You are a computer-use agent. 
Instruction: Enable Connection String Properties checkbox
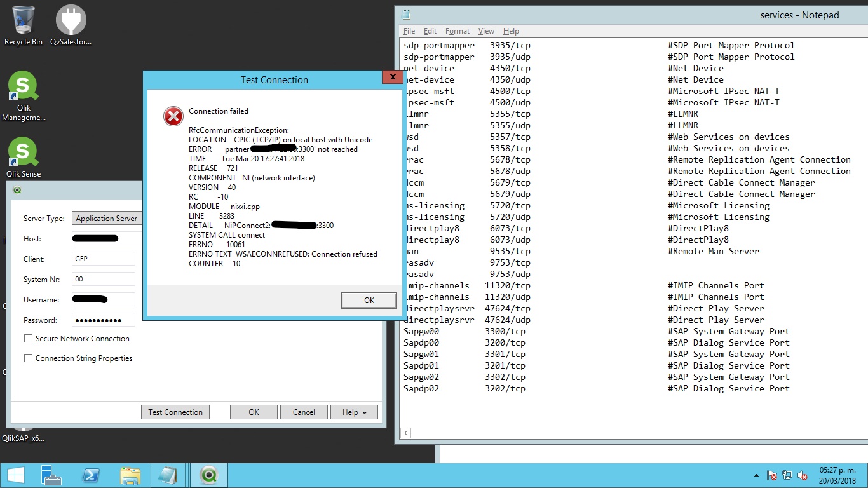[28, 358]
